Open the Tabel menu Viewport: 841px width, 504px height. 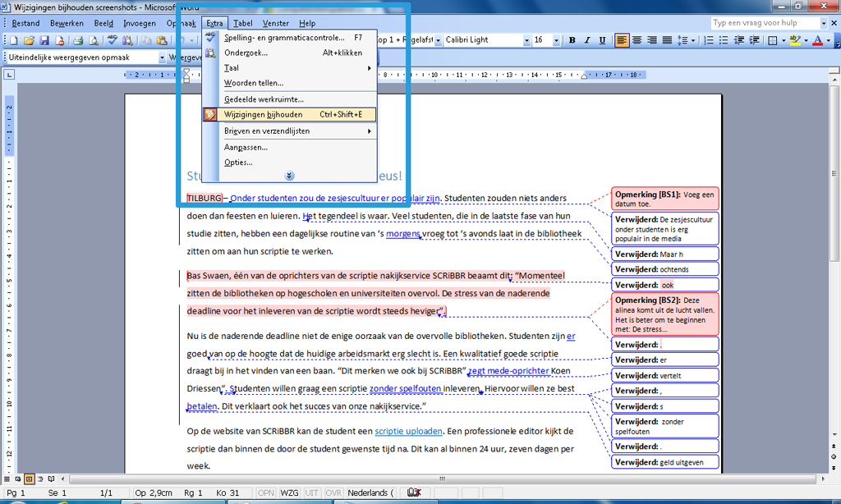tap(242, 23)
